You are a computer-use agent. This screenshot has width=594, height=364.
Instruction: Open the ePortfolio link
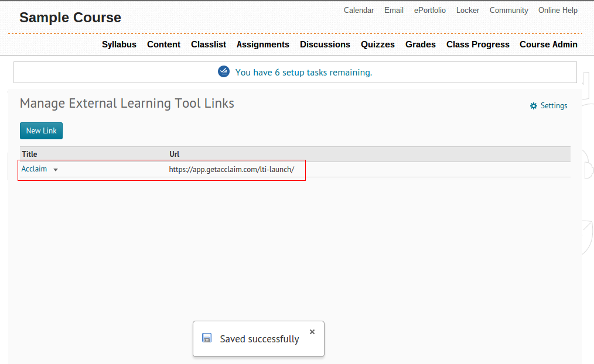pos(429,10)
